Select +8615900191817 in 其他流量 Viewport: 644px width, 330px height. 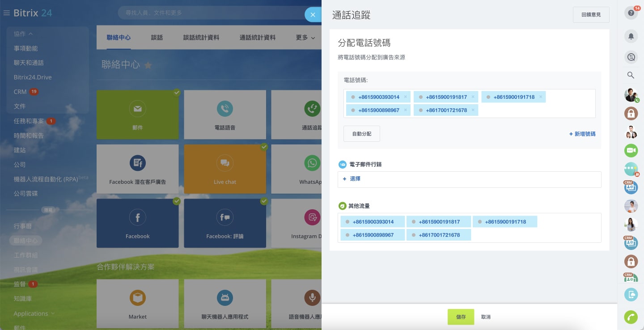click(x=439, y=222)
